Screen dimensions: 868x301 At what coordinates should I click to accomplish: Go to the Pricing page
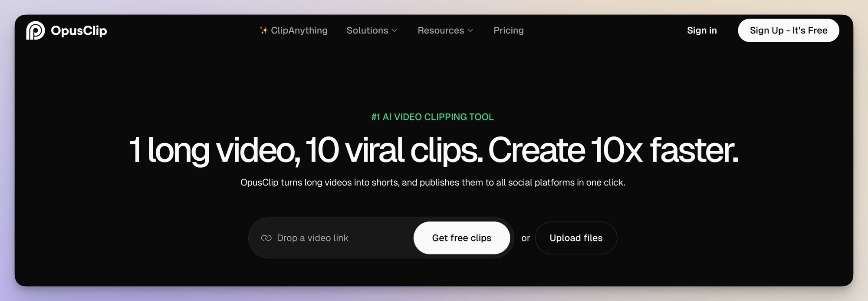point(509,30)
